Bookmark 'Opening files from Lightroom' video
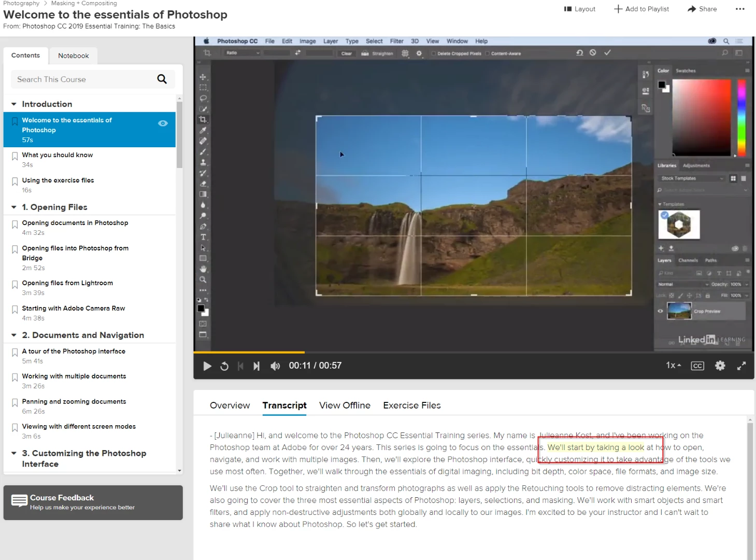Screen dimensions: 756x560 (15, 285)
